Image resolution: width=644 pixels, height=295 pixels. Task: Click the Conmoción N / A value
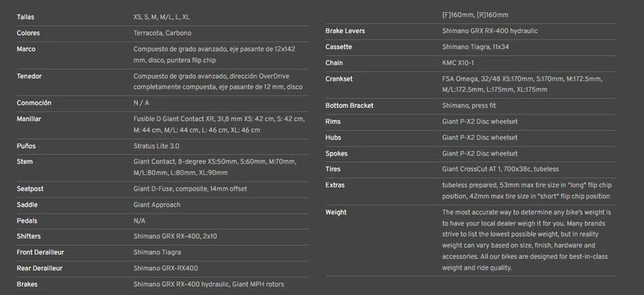(x=142, y=103)
